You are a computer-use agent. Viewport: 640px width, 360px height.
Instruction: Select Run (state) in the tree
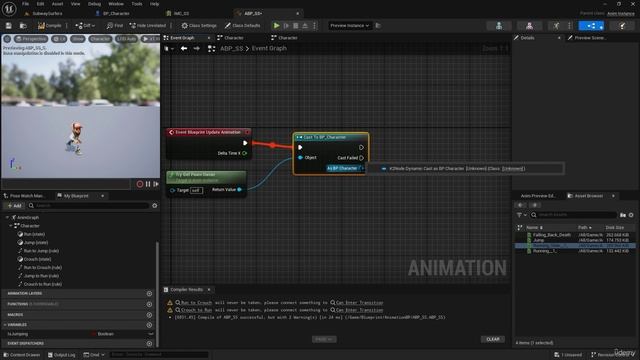34,234
